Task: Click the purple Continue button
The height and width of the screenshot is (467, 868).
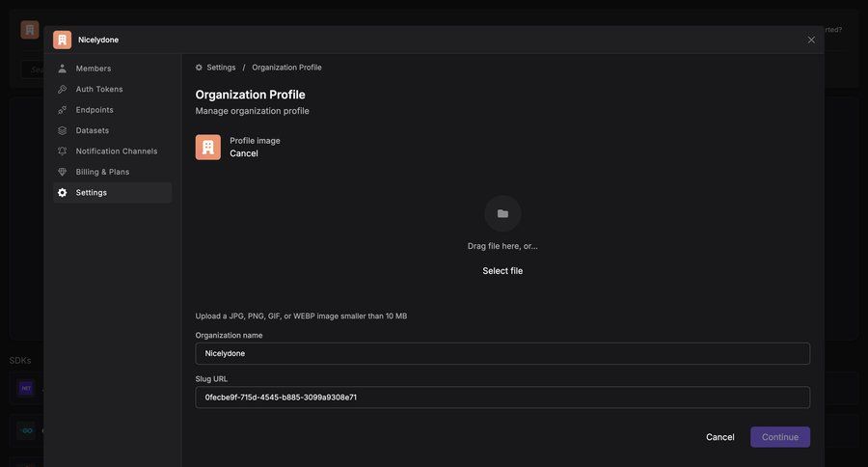Action: click(x=780, y=437)
